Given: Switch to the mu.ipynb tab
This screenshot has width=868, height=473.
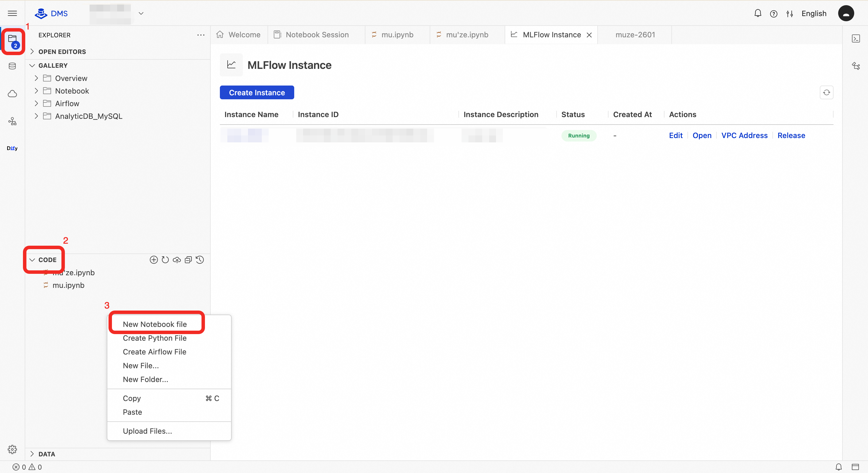Looking at the screenshot, I should (397, 35).
